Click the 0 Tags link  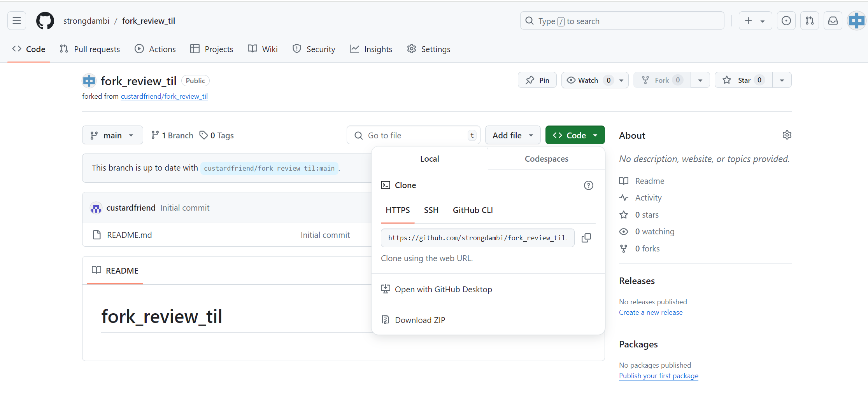click(x=217, y=135)
